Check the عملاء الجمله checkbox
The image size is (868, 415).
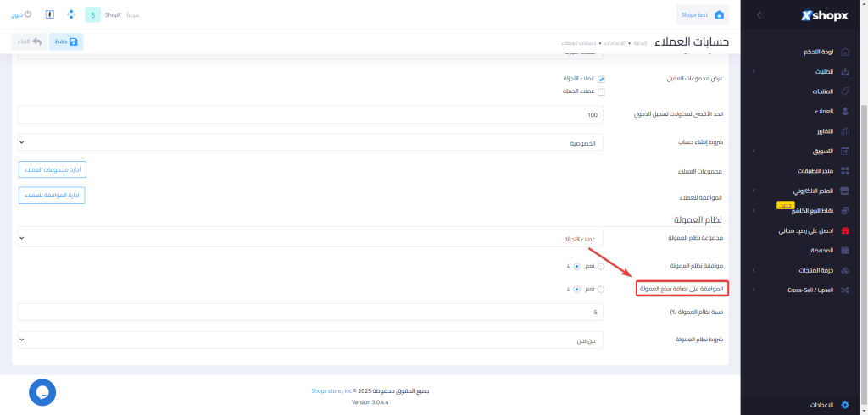[x=601, y=91]
